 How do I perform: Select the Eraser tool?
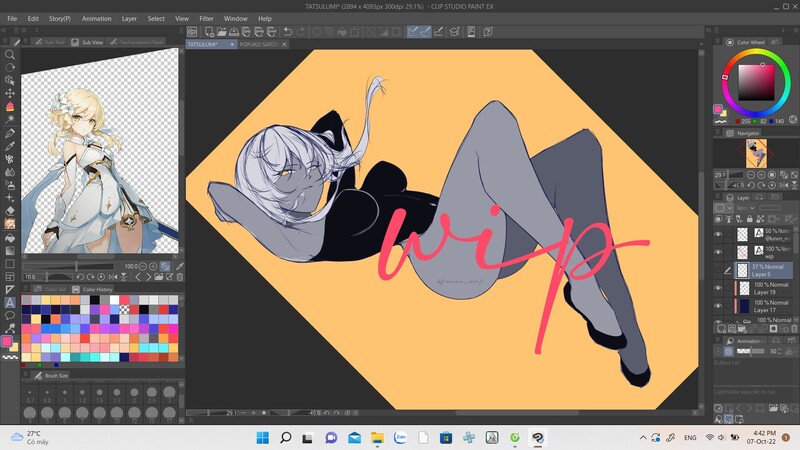click(x=10, y=211)
